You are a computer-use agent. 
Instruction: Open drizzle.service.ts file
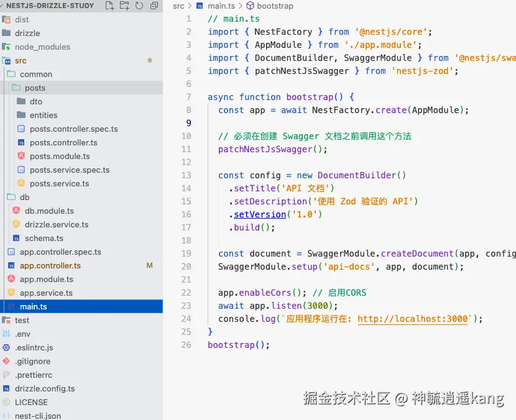[81, 225]
